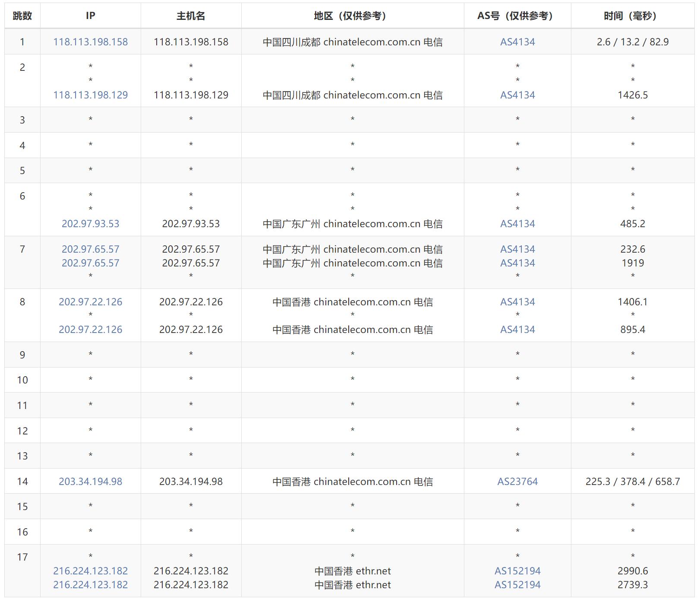Click hop 6 region 中国广东广州 chinatelecom.com.cn 电信
Screen dimensions: 700x599
[353, 224]
